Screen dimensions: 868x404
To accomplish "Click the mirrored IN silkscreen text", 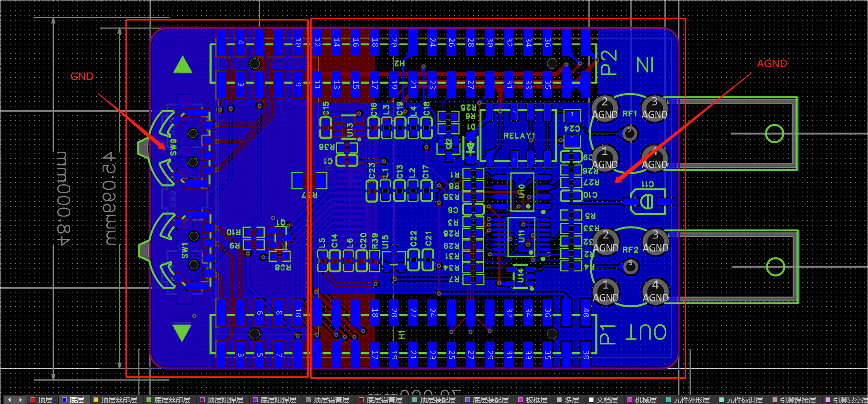I will (645, 65).
